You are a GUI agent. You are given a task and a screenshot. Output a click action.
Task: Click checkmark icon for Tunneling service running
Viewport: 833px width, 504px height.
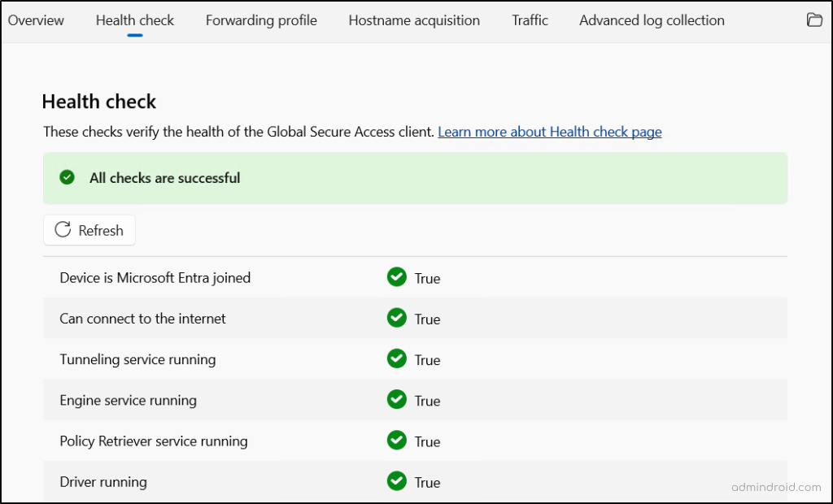pyautogui.click(x=396, y=358)
